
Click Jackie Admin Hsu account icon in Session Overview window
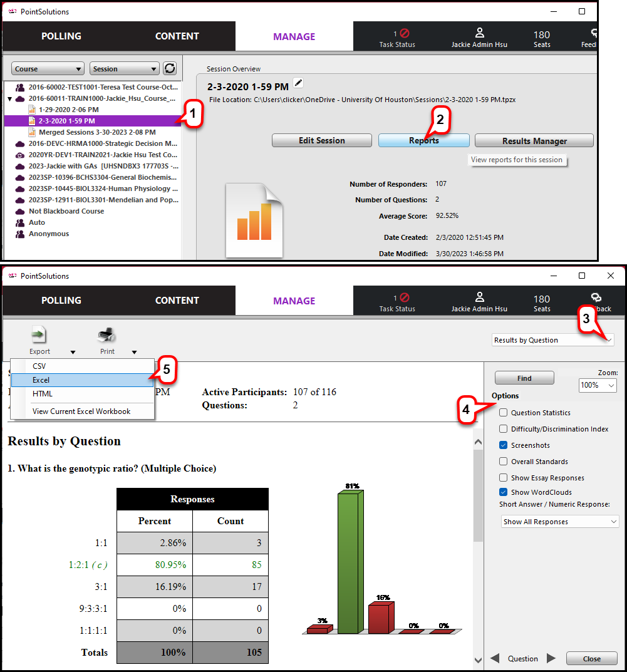480,33
